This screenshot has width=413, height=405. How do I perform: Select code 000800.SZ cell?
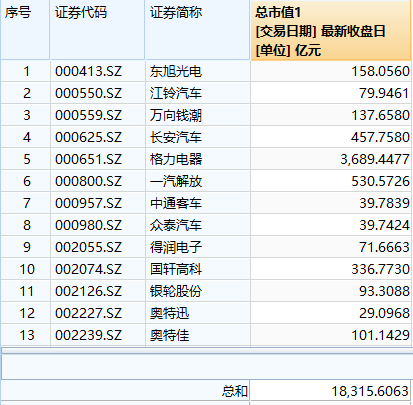(x=98, y=181)
